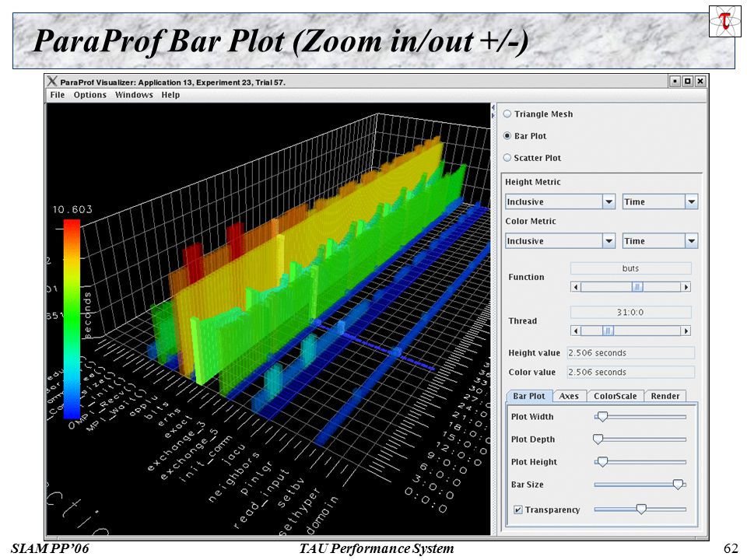Select the Triangle Mesh radio button

coord(507,114)
